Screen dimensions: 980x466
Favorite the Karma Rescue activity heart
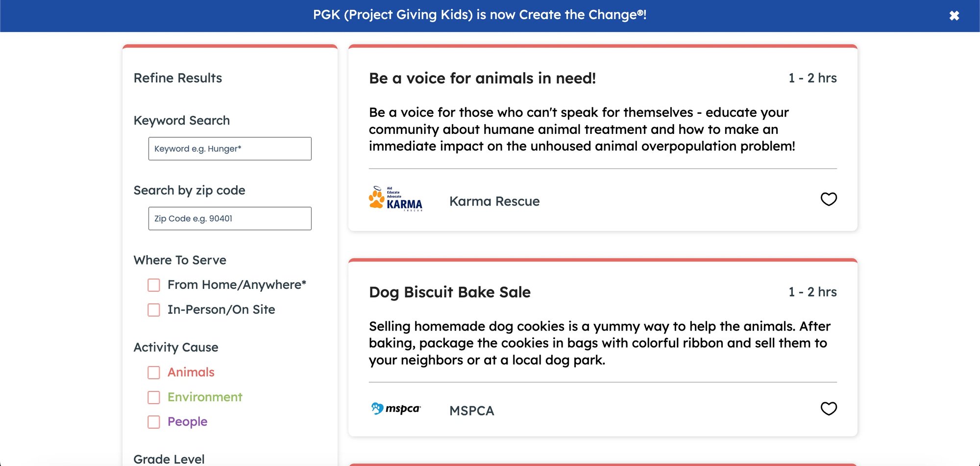tap(829, 199)
